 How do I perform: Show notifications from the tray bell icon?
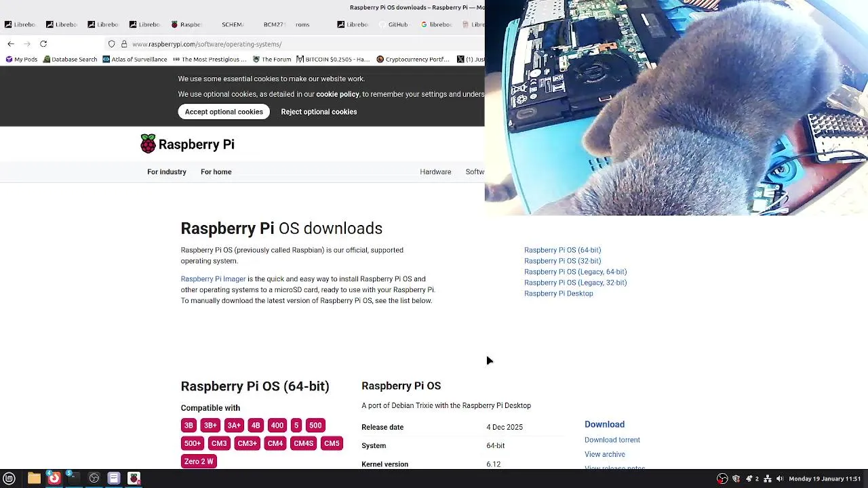[x=749, y=479]
